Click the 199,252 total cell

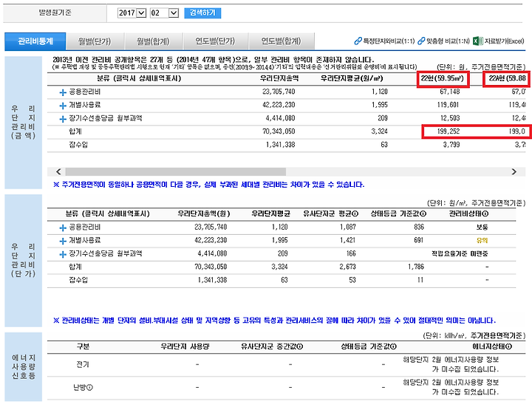pyautogui.click(x=449, y=131)
